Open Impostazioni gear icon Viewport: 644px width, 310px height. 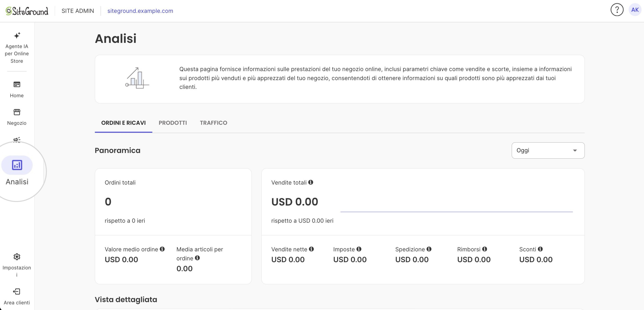tap(17, 257)
